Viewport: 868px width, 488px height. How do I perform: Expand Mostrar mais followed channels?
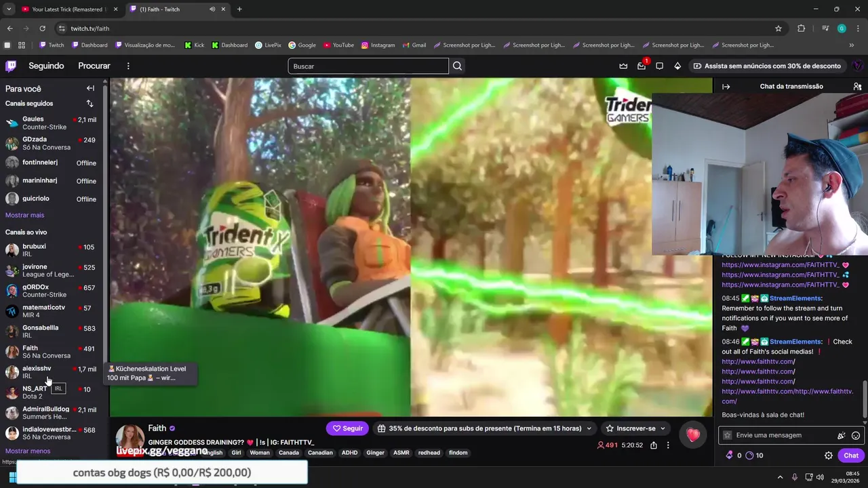24,215
